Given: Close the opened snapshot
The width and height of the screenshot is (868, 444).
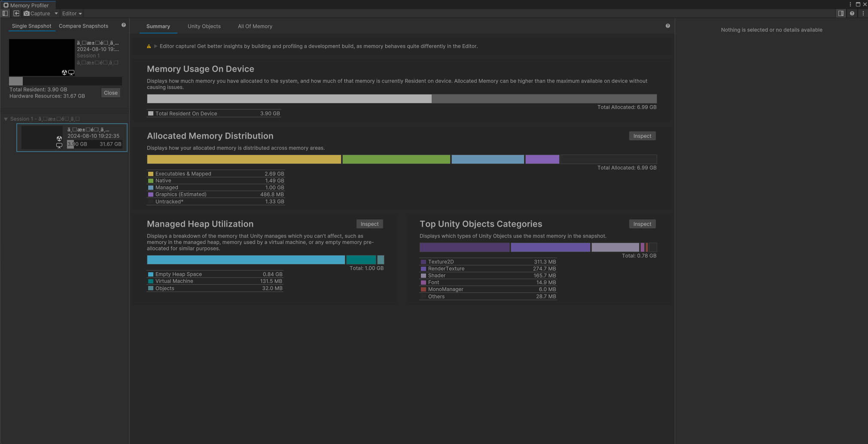Looking at the screenshot, I should [111, 93].
